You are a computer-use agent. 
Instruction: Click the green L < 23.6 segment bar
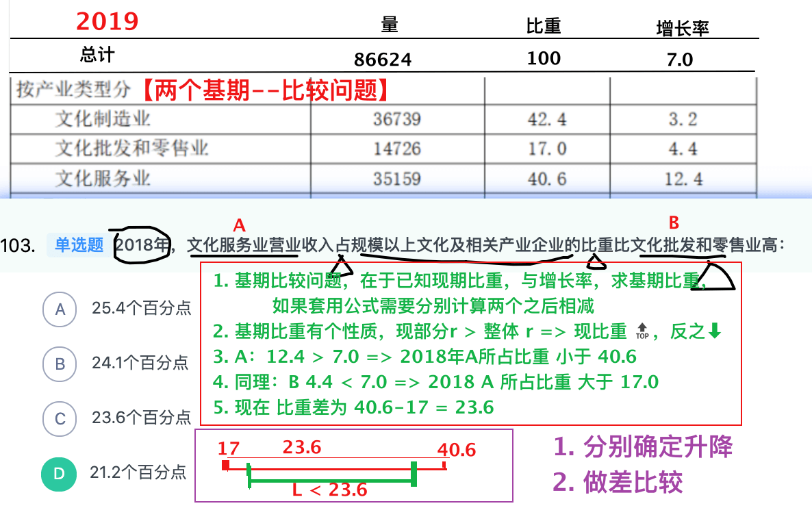tap(331, 482)
